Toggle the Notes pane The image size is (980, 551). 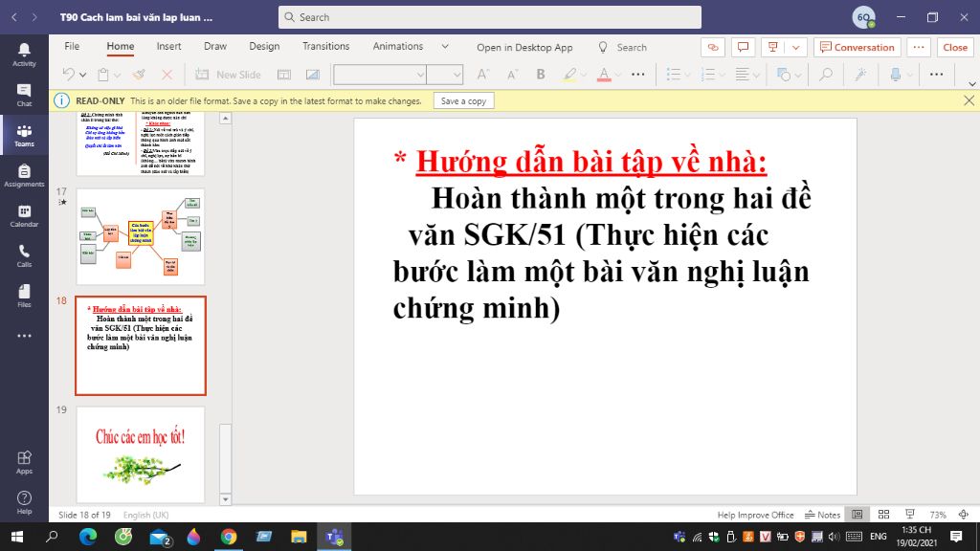[822, 514]
